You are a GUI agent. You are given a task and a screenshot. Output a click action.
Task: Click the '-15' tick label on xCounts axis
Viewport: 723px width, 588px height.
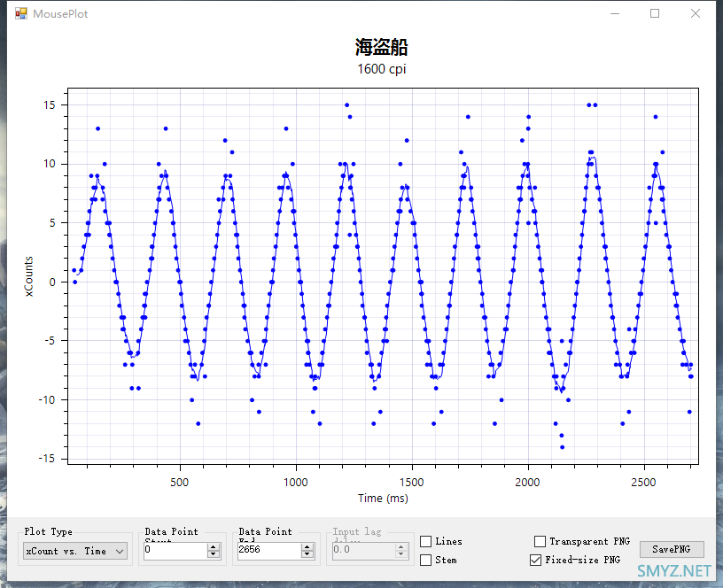(x=47, y=459)
